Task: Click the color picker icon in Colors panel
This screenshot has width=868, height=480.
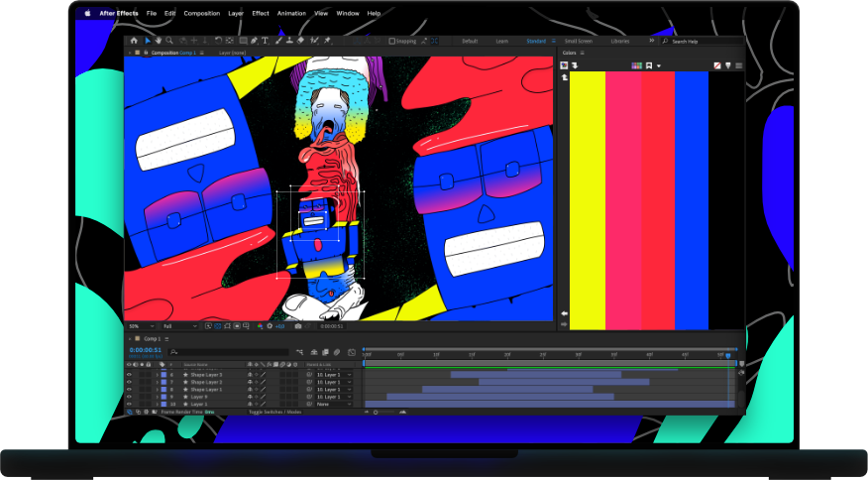Action: click(x=564, y=65)
